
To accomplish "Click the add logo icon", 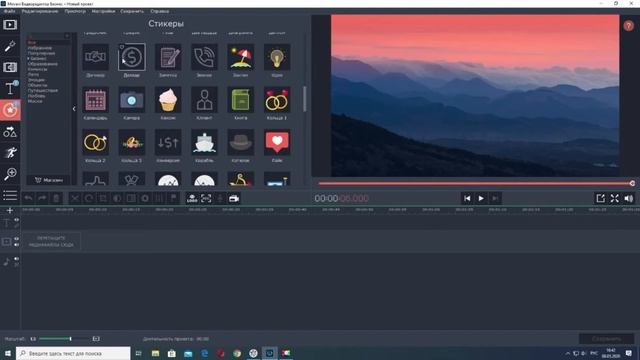I will 192,198.
